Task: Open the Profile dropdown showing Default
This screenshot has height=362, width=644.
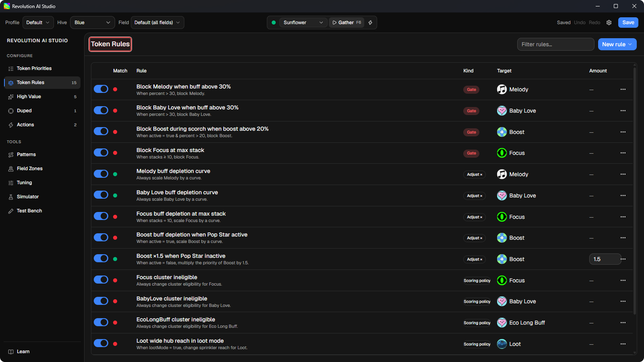Action: pyautogui.click(x=38, y=23)
